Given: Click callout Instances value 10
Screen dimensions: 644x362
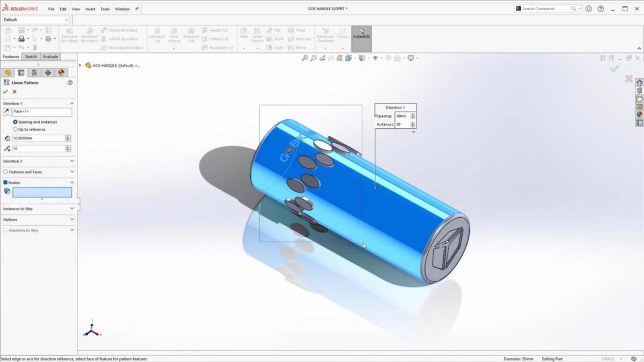Looking at the screenshot, I should pos(402,124).
